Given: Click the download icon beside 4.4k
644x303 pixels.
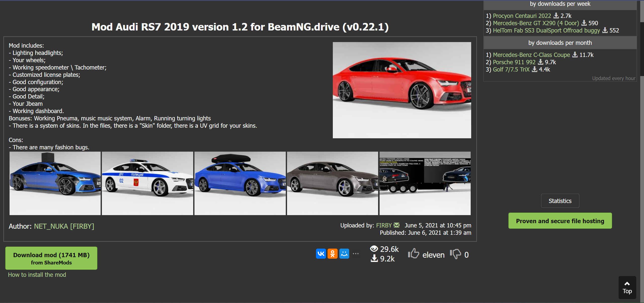Looking at the screenshot, I should click(x=535, y=69).
